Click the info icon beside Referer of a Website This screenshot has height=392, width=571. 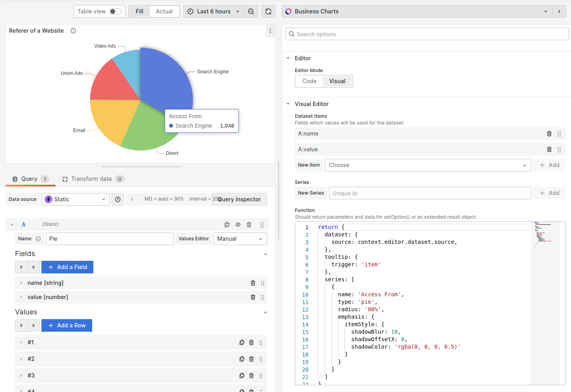pyautogui.click(x=73, y=30)
